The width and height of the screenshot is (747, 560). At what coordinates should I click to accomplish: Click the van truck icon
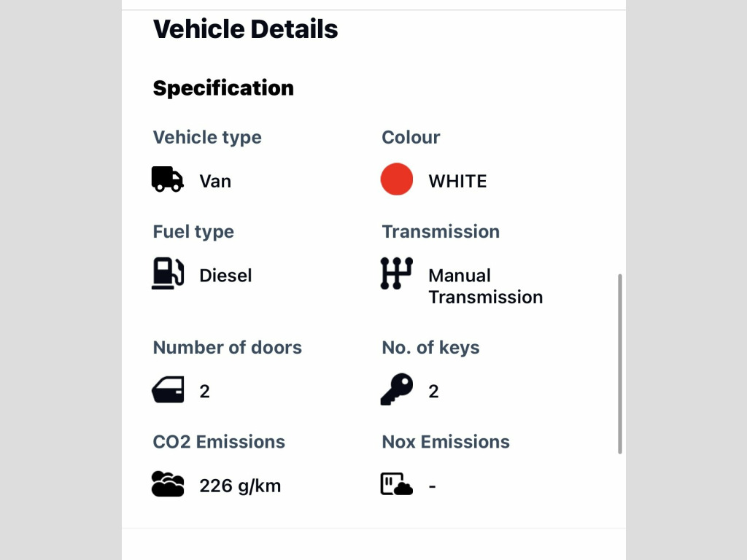point(168,179)
